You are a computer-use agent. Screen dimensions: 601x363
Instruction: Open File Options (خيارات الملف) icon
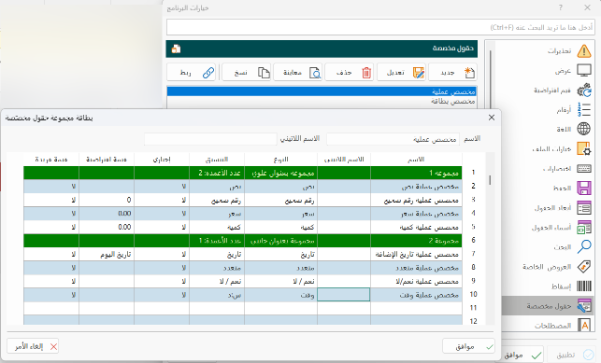[x=584, y=149]
